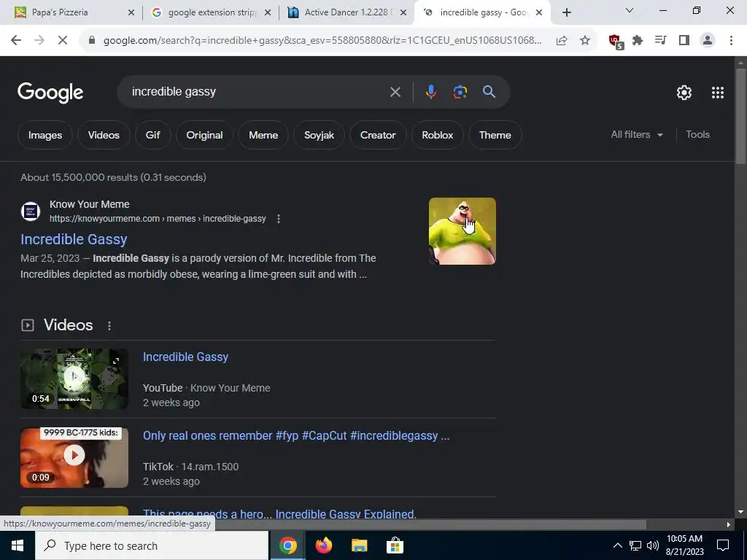Open Chrome three-dot menu
This screenshot has width=747, height=560.
(731, 41)
